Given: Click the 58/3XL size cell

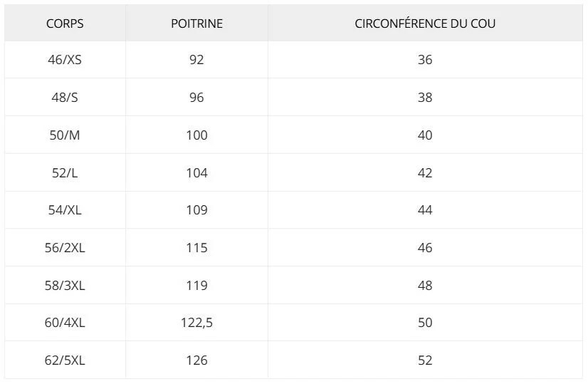Looking at the screenshot, I should point(65,286).
